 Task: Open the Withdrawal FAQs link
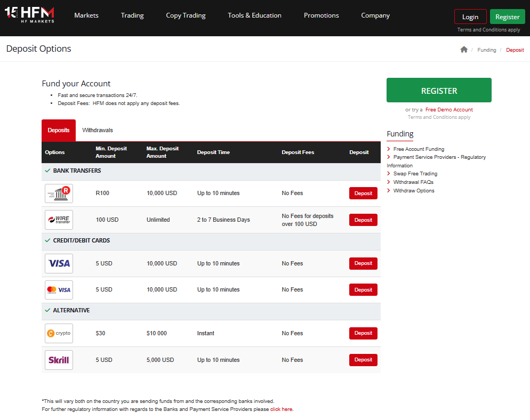pyautogui.click(x=413, y=182)
